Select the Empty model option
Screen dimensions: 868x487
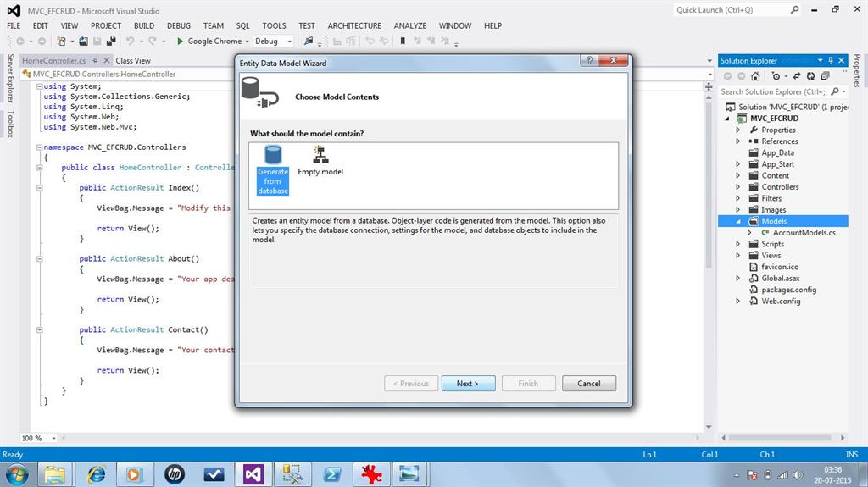tap(320, 161)
